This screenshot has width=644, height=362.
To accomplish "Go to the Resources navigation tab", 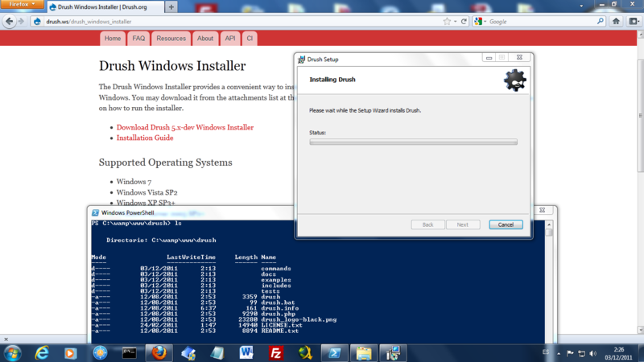I will (171, 38).
